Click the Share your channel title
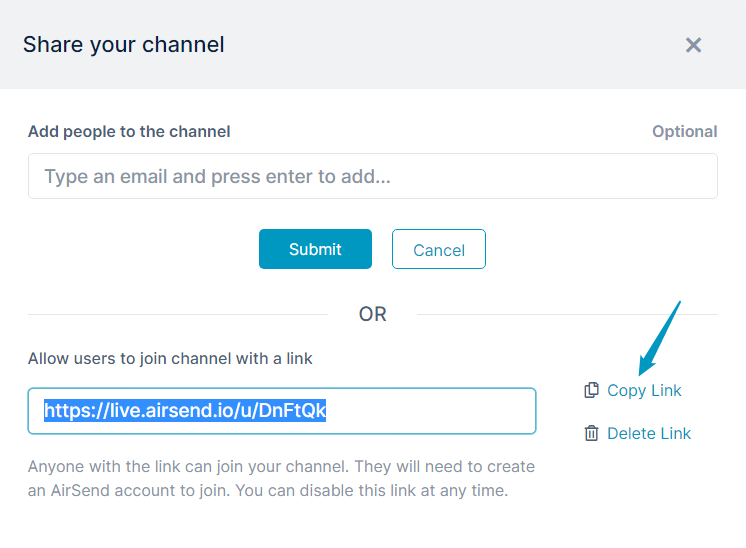This screenshot has width=746, height=548. 124,45
